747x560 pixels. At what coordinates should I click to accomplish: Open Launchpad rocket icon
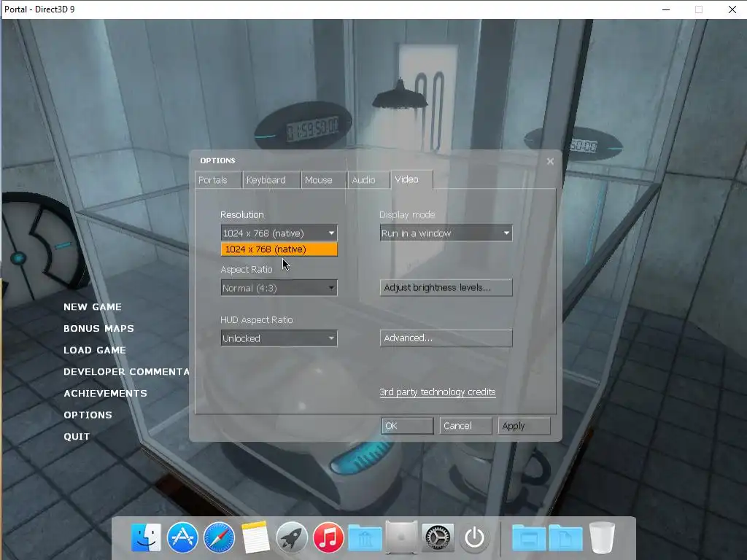point(292,537)
